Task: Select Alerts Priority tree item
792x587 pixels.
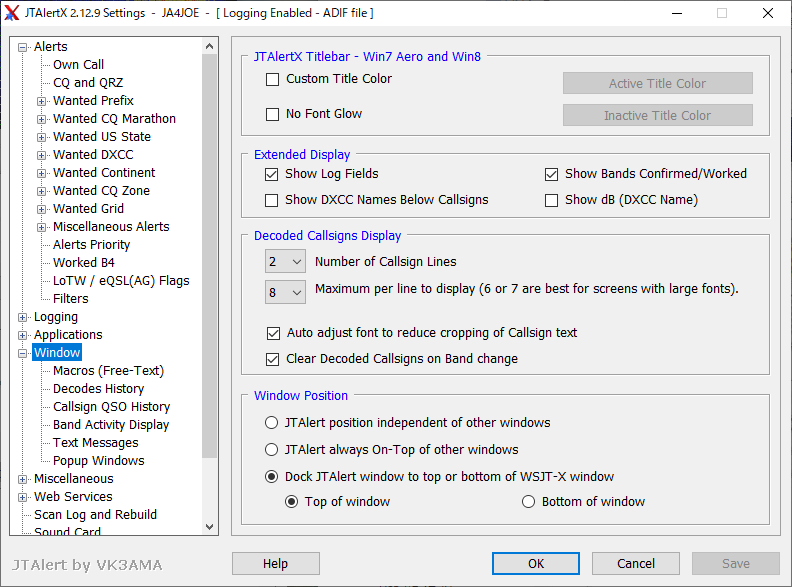Action: point(91,244)
